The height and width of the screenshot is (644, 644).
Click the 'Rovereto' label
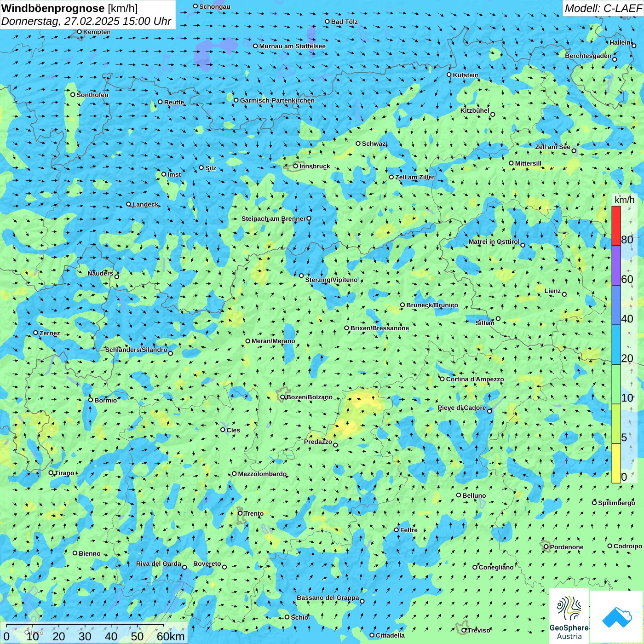207,563
